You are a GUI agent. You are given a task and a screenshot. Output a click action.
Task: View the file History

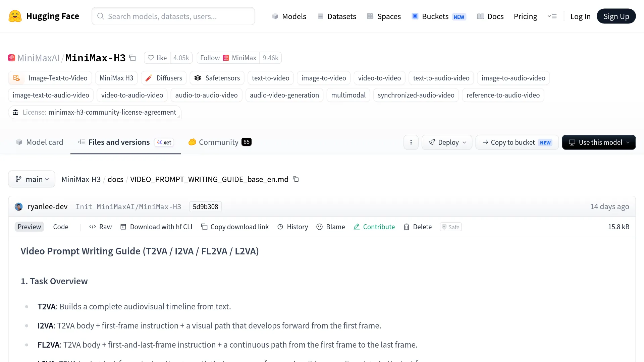pyautogui.click(x=292, y=227)
